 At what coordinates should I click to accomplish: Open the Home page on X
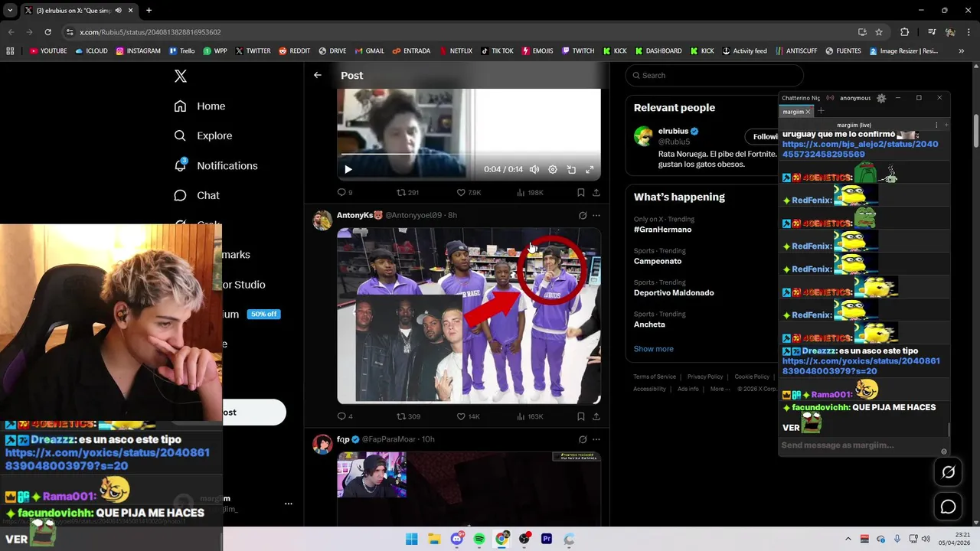(x=200, y=106)
